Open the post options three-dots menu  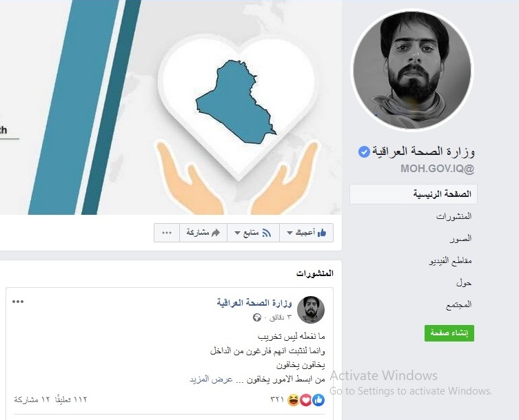pyautogui.click(x=18, y=302)
